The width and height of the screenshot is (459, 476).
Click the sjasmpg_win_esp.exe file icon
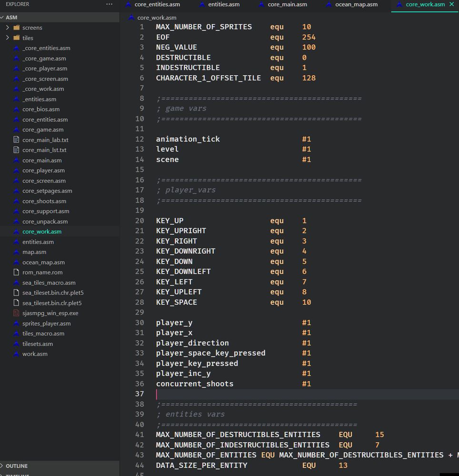point(17,313)
